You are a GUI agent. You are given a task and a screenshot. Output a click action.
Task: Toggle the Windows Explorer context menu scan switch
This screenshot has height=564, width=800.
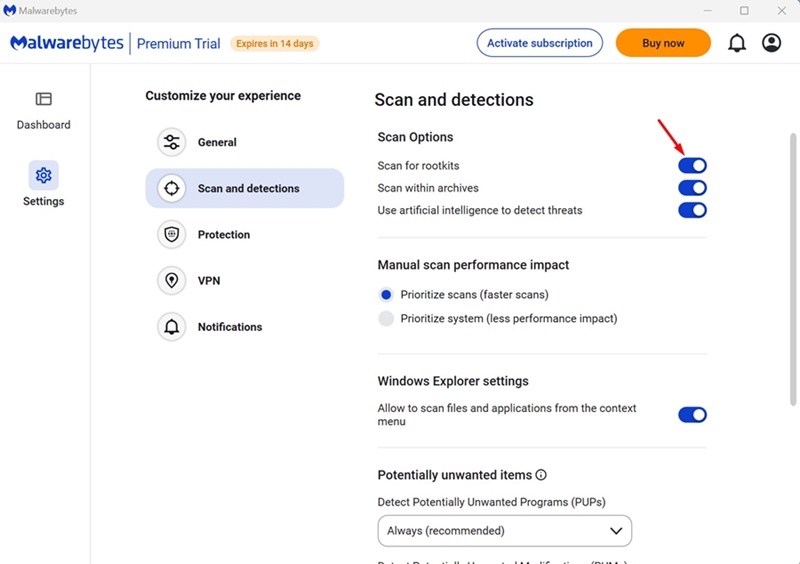pyautogui.click(x=692, y=415)
